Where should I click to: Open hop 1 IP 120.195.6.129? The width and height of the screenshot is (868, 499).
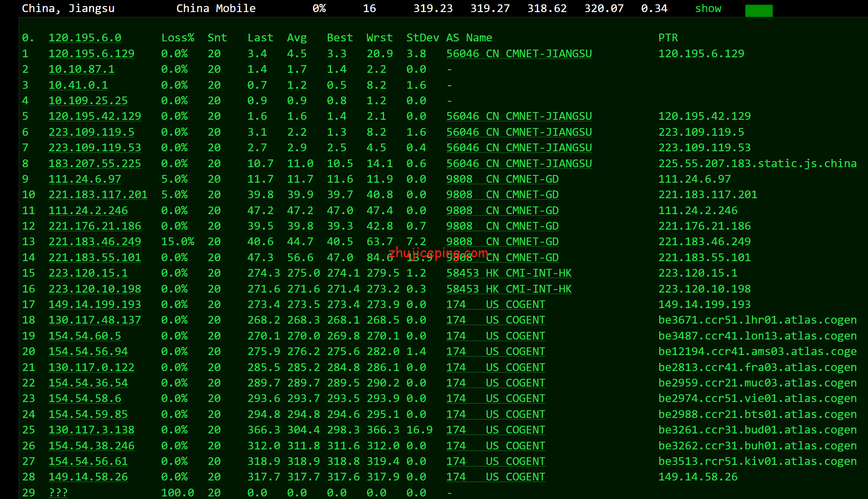(x=91, y=53)
